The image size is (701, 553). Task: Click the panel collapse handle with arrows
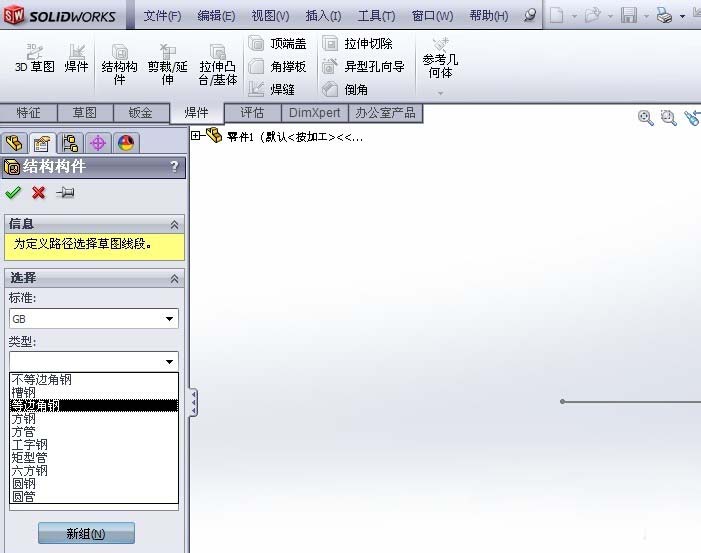[x=193, y=402]
